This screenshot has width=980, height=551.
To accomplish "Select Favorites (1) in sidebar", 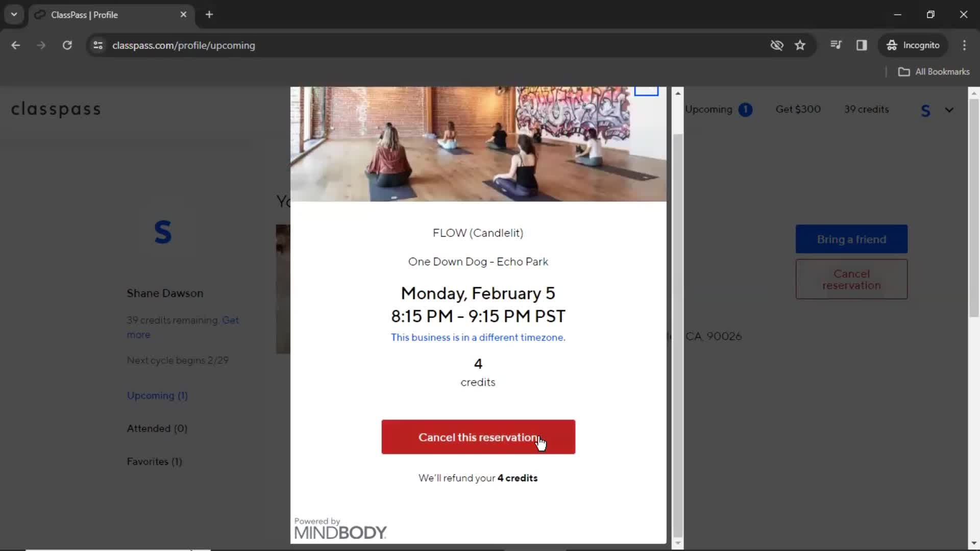I will tap(155, 462).
